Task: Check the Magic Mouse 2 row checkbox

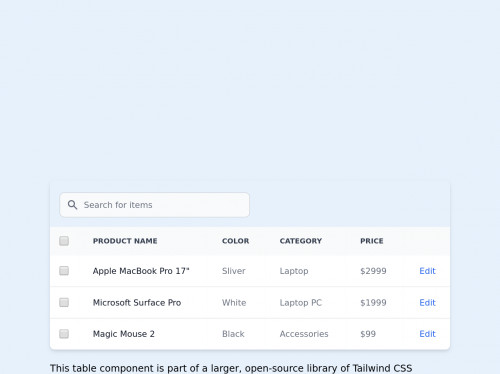Action: click(64, 334)
